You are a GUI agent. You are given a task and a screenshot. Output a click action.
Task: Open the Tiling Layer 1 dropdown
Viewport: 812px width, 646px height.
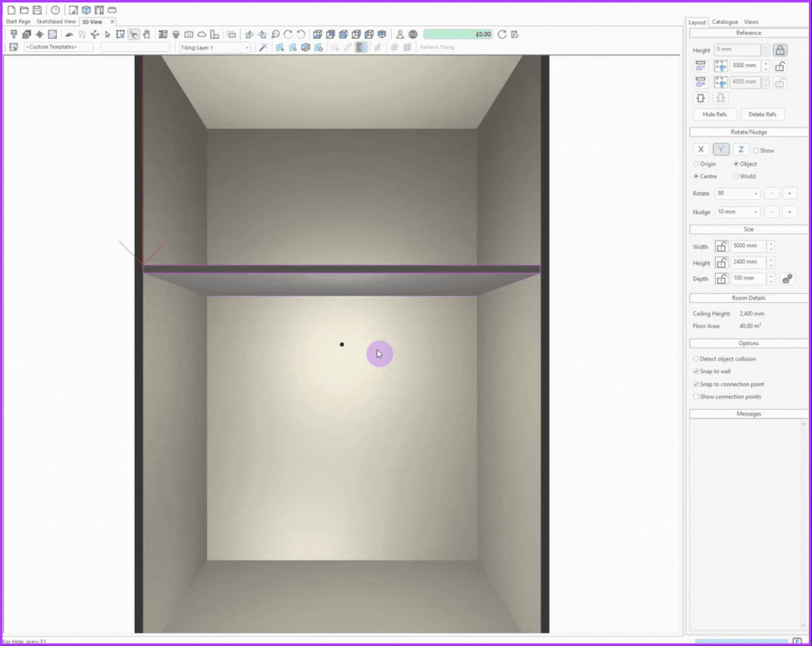215,48
